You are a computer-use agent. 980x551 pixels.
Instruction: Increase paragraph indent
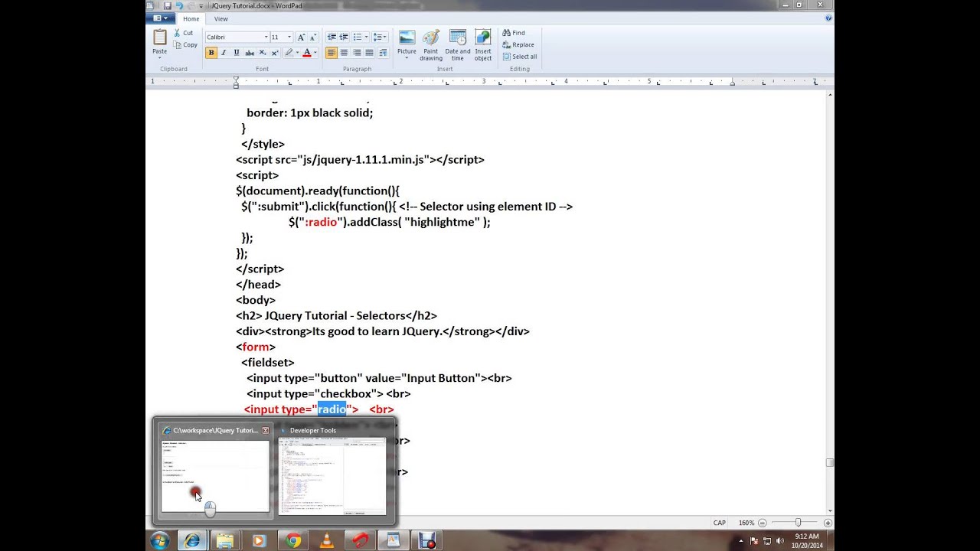click(x=344, y=37)
